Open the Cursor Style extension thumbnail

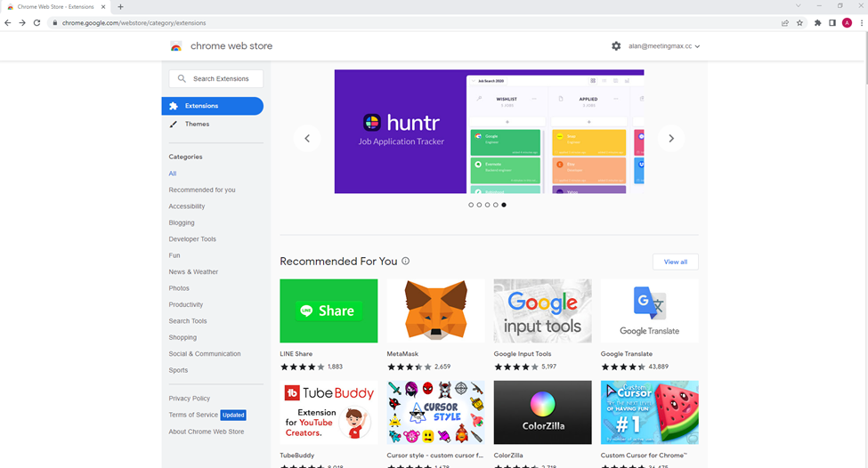[435, 412]
